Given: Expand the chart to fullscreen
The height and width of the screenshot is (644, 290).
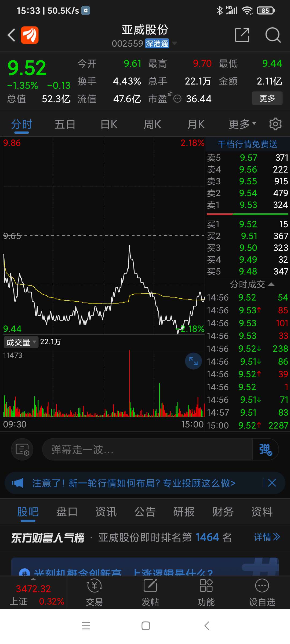Looking at the screenshot, I should (x=193, y=361).
